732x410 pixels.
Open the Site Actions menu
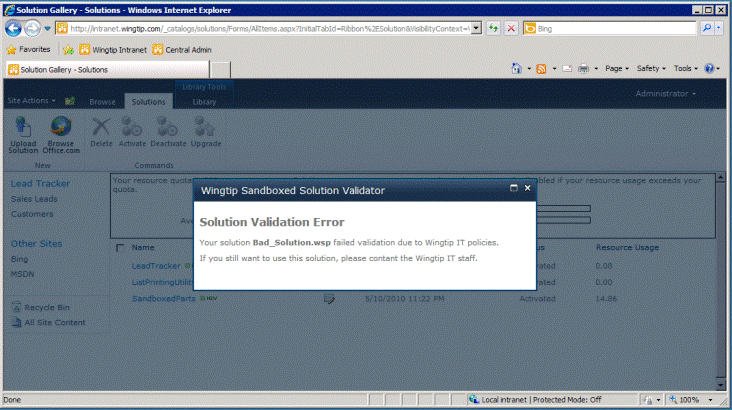click(x=31, y=101)
